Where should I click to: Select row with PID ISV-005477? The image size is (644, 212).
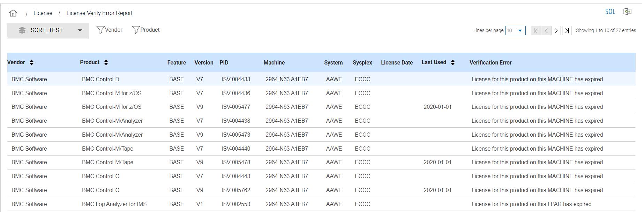[x=235, y=107]
